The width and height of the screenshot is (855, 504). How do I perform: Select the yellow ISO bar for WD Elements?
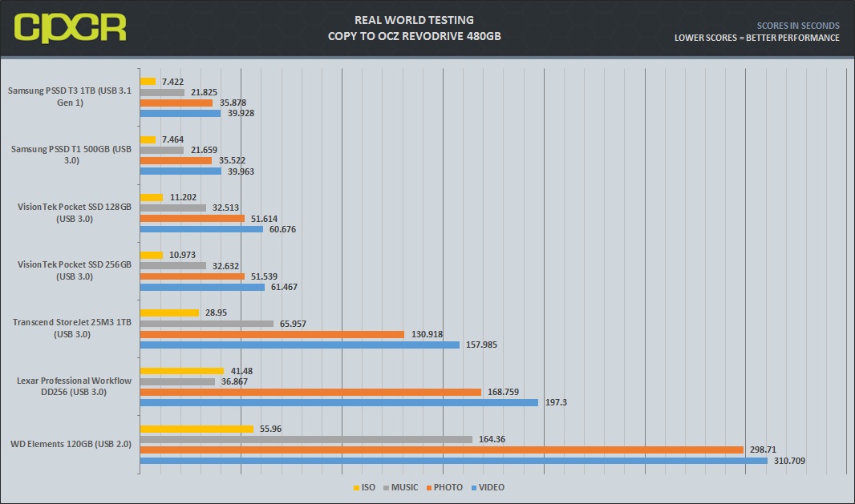197,429
